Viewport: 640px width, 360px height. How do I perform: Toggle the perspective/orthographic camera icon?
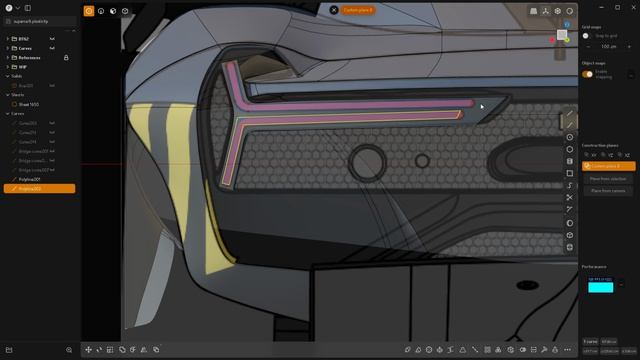(533, 11)
